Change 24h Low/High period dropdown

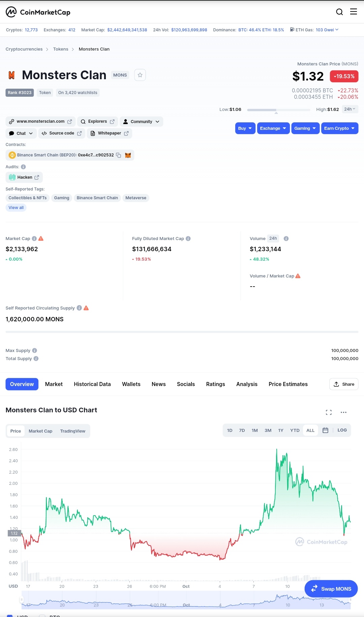click(350, 109)
